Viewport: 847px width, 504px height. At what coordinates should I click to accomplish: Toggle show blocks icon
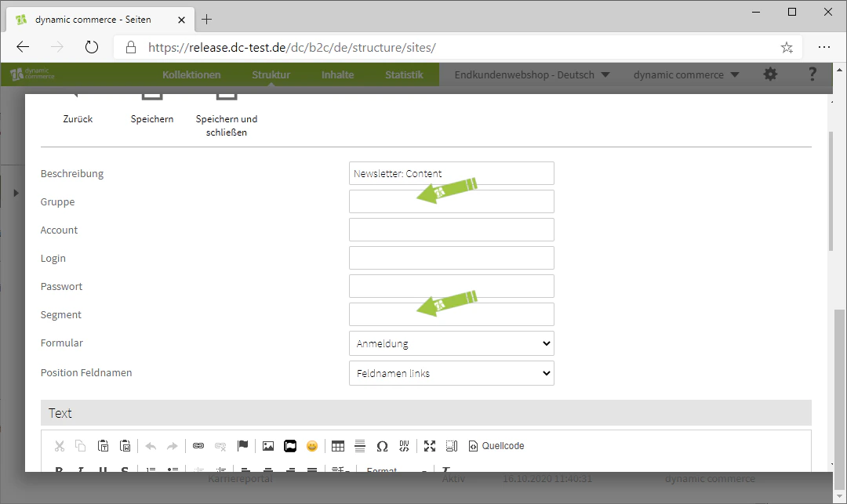[452, 446]
